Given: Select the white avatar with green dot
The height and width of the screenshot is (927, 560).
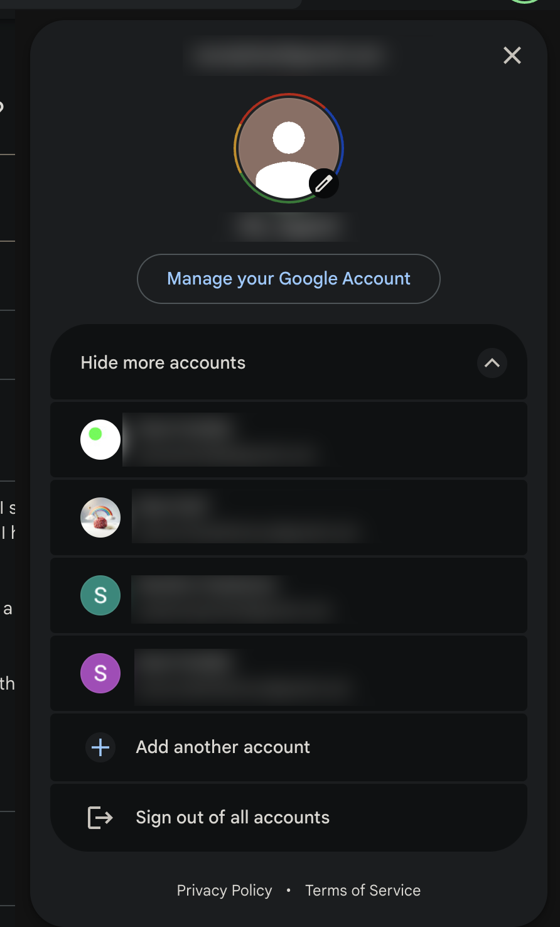Looking at the screenshot, I should point(100,440).
